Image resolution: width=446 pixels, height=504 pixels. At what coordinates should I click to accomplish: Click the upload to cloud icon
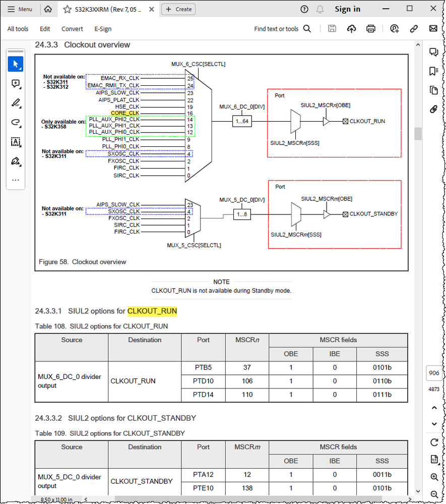tap(351, 29)
